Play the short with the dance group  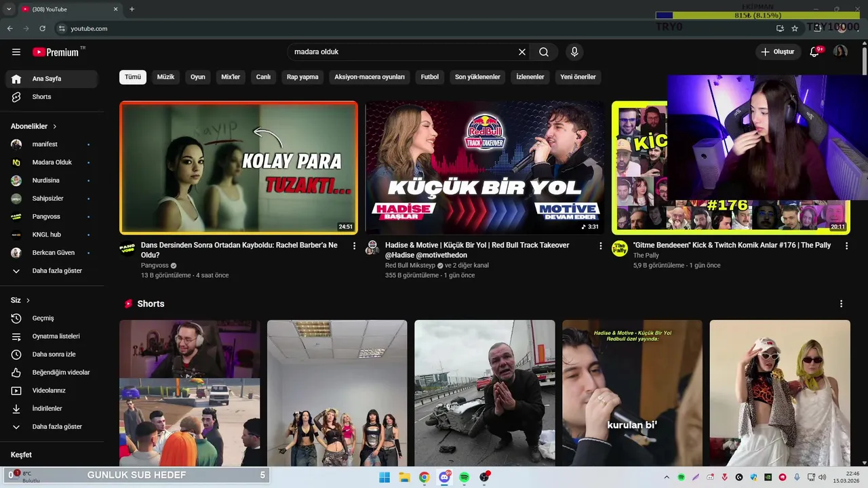pyautogui.click(x=337, y=393)
